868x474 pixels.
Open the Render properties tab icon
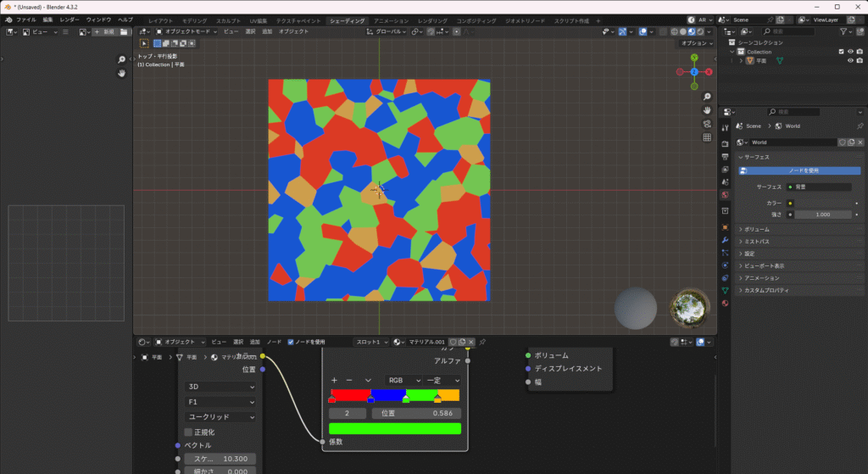click(726, 143)
